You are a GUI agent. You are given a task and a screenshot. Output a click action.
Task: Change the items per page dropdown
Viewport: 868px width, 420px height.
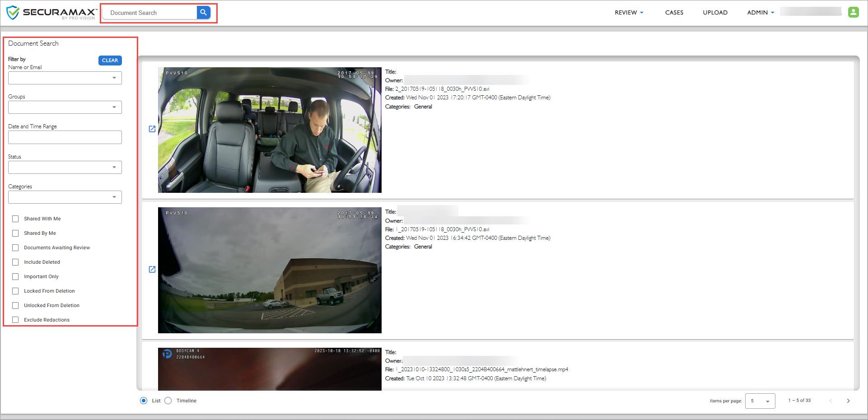click(760, 401)
